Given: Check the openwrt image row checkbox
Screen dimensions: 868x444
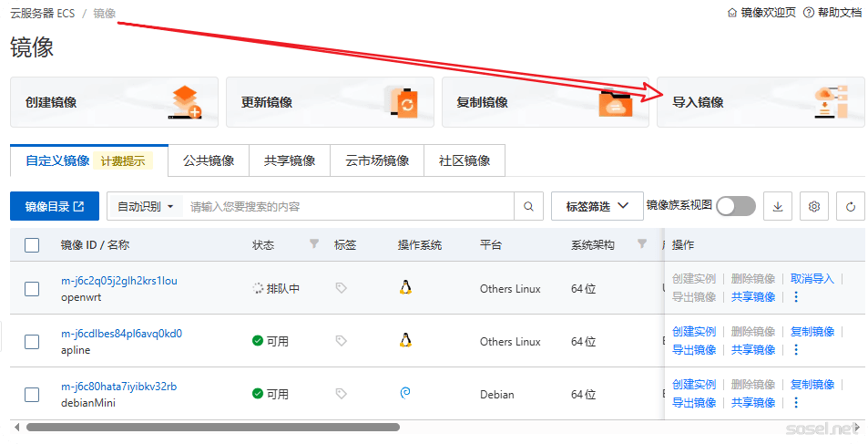Looking at the screenshot, I should tap(32, 289).
